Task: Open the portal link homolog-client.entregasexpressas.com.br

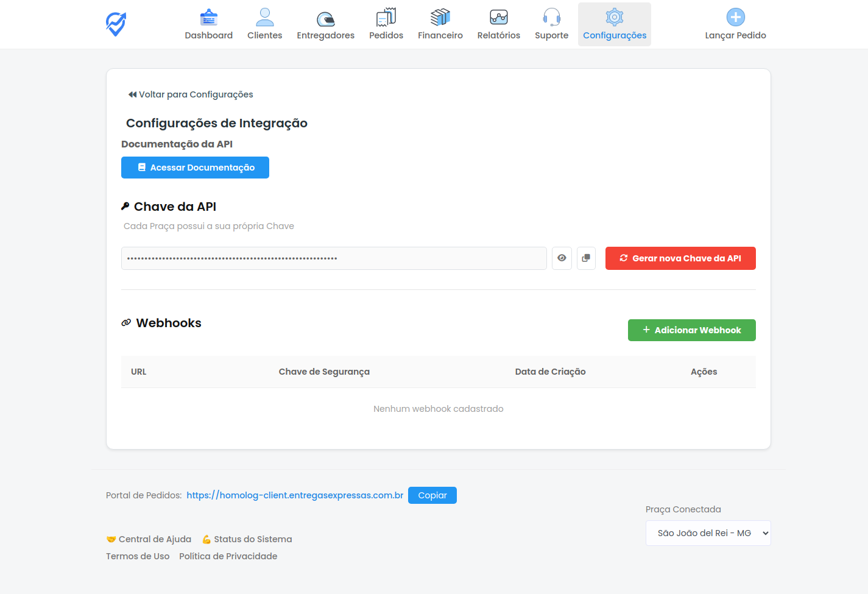Action: pos(295,495)
